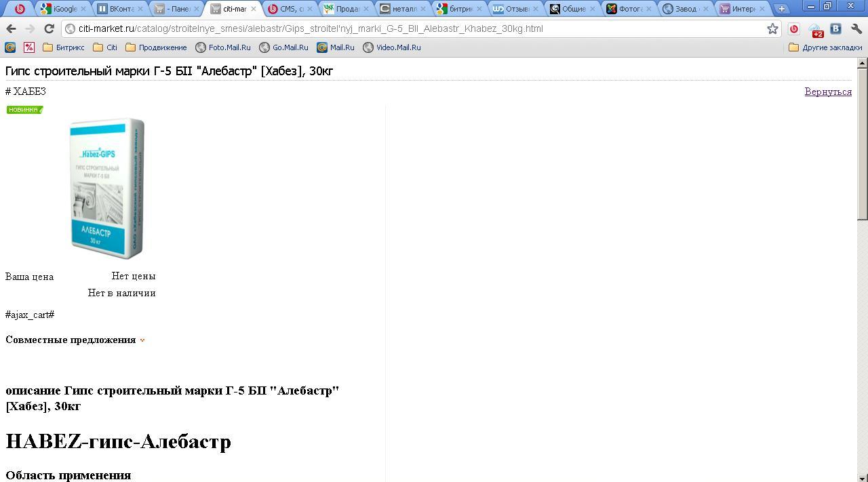868x482 pixels.
Task: Click the Habez-GIPS alabaster bag product image
Action: pos(107,188)
